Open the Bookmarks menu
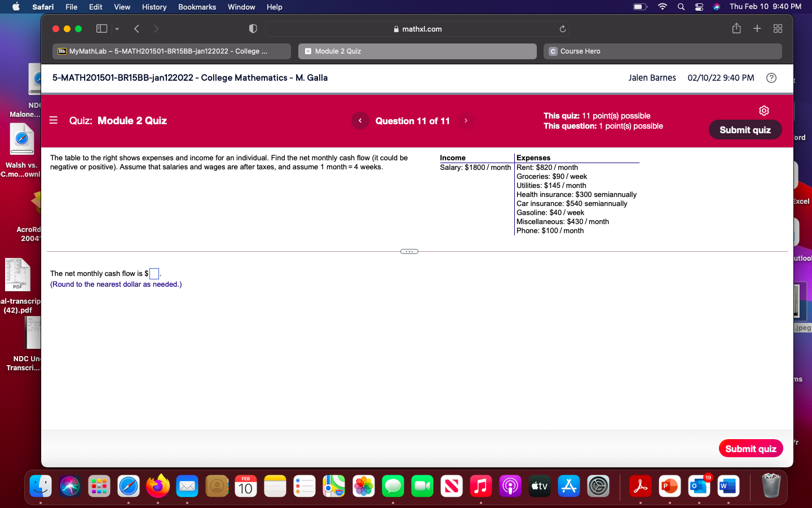This screenshot has height=508, width=812. point(197,7)
